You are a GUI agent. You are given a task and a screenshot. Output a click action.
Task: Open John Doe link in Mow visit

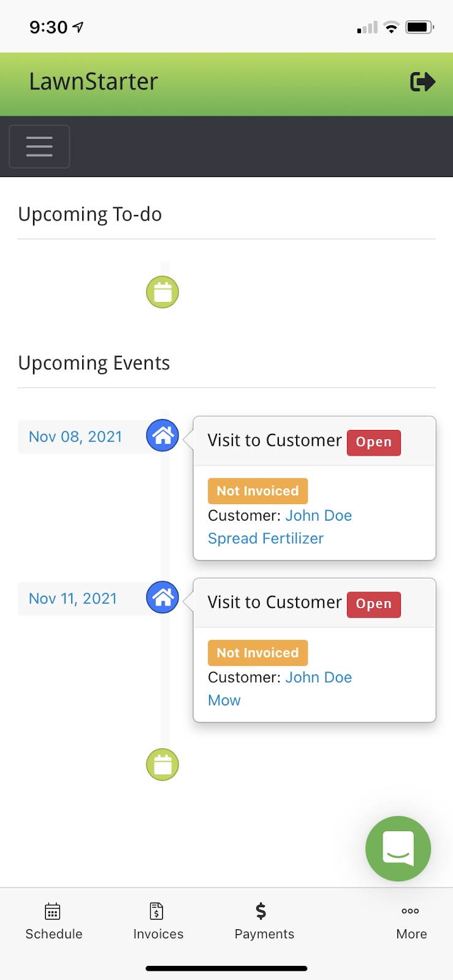point(319,677)
